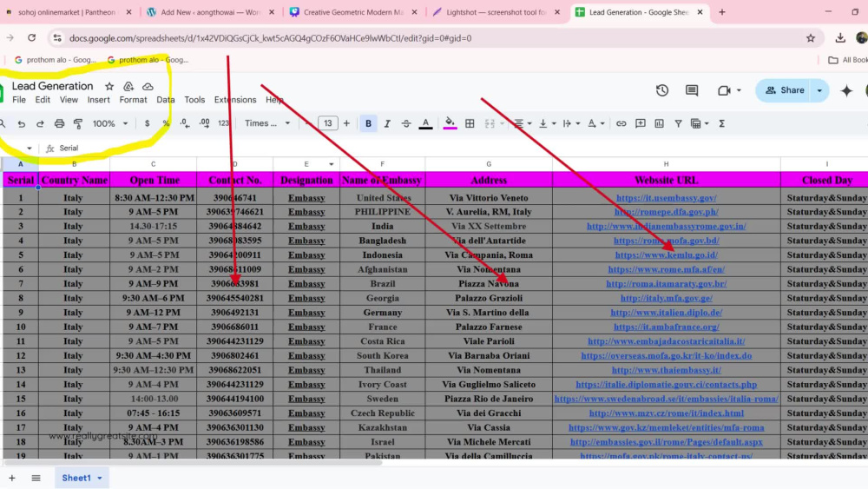
Task: Open the Edit menu
Action: click(43, 100)
